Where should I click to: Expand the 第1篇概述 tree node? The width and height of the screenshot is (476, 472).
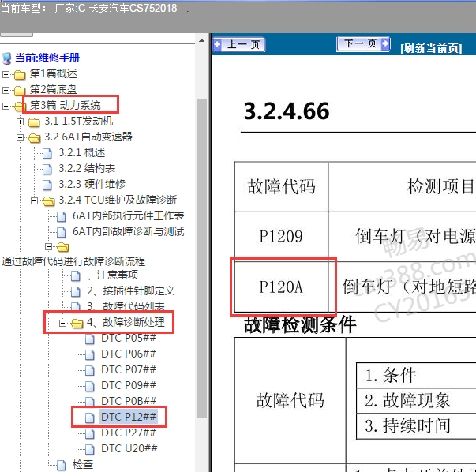6,74
